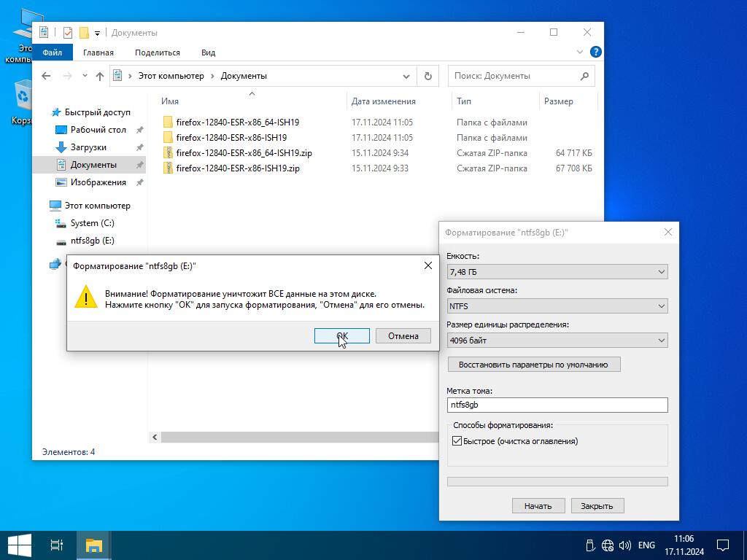Click the volume label text field
Image resolution: width=747 pixels, height=560 pixels.
tap(557, 405)
